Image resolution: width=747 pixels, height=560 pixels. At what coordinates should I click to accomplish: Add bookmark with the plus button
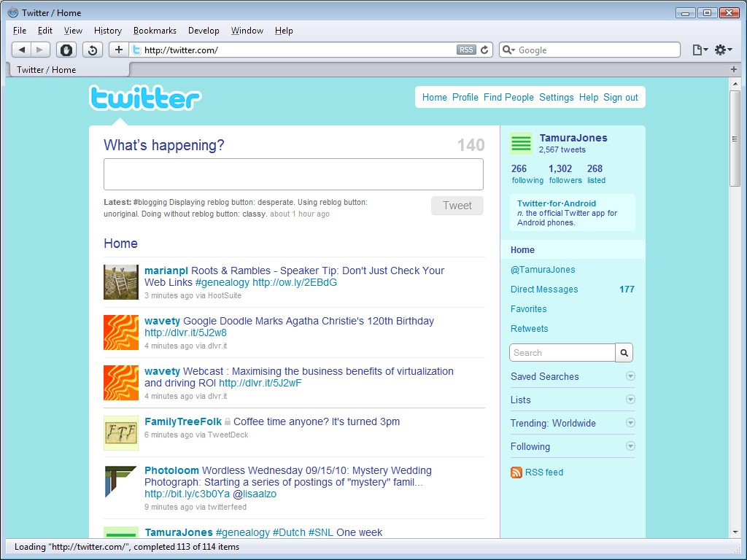point(119,50)
